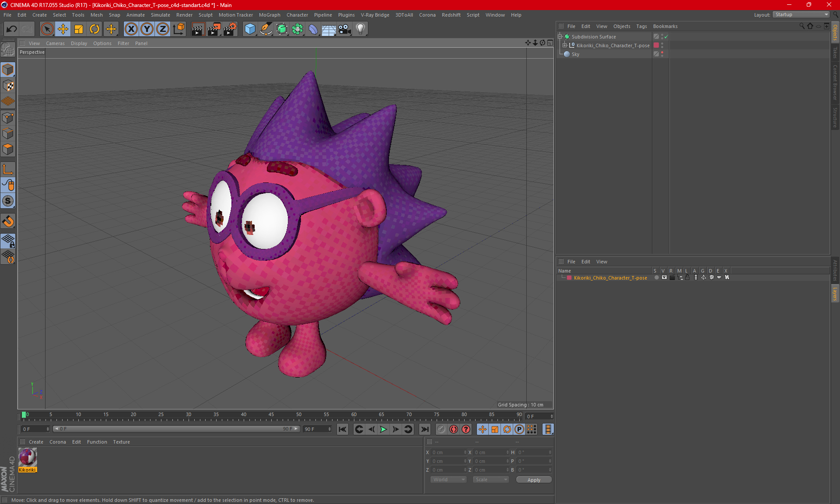Click X position 0 cm field

click(x=449, y=452)
